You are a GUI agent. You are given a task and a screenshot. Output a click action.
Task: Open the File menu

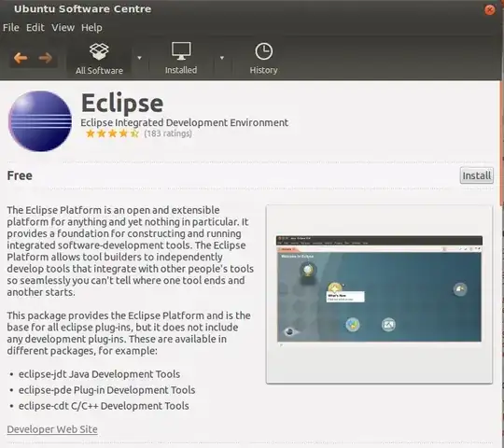pyautogui.click(x=11, y=28)
